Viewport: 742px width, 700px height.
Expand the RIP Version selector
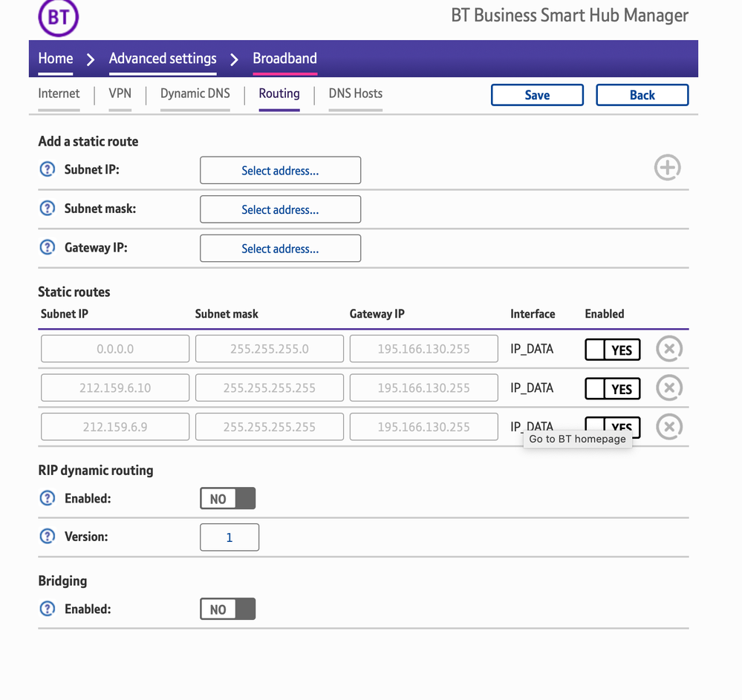tap(230, 537)
